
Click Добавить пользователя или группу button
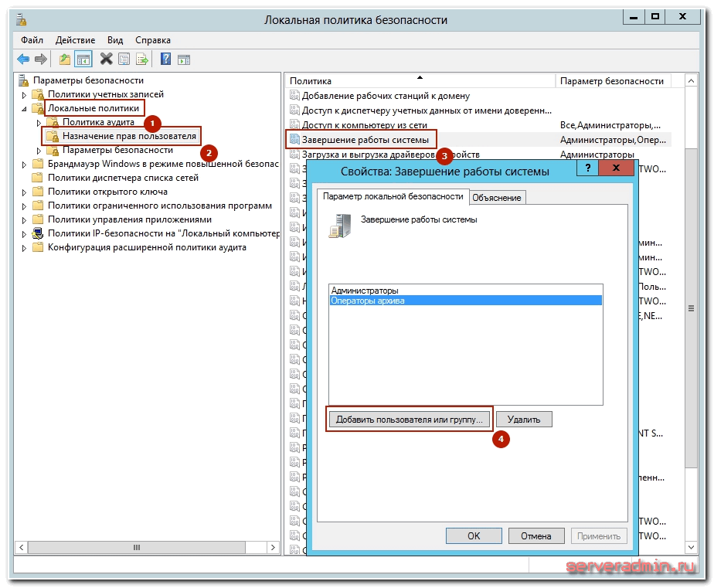point(409,420)
